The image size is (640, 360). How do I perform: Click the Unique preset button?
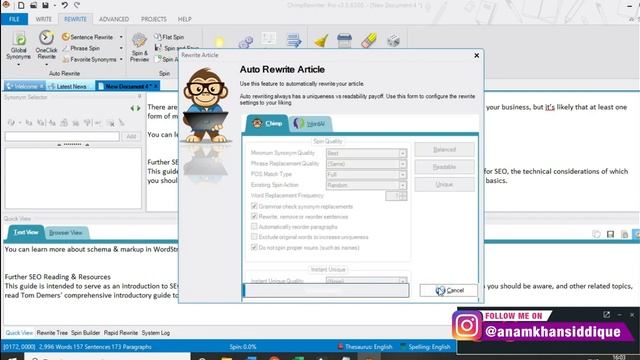tap(444, 184)
